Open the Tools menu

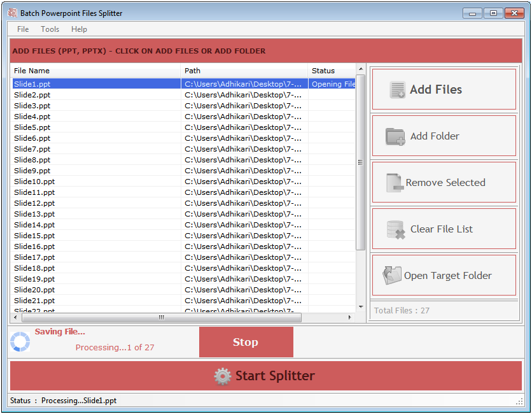pyautogui.click(x=50, y=29)
